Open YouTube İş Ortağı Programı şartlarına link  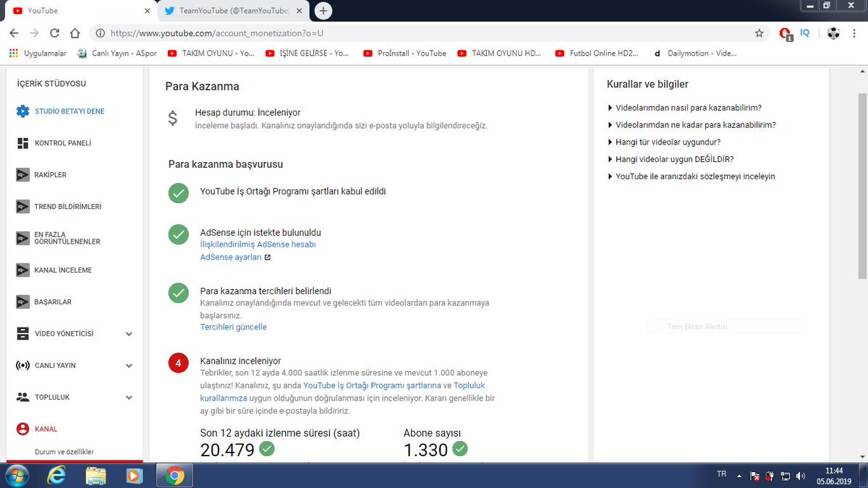tap(373, 385)
